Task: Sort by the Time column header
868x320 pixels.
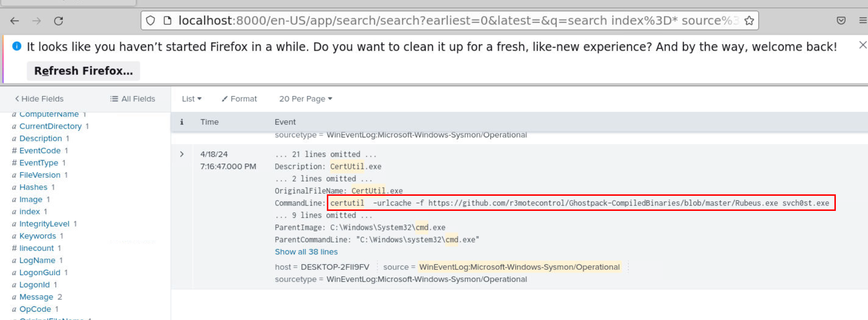Action: pos(209,122)
